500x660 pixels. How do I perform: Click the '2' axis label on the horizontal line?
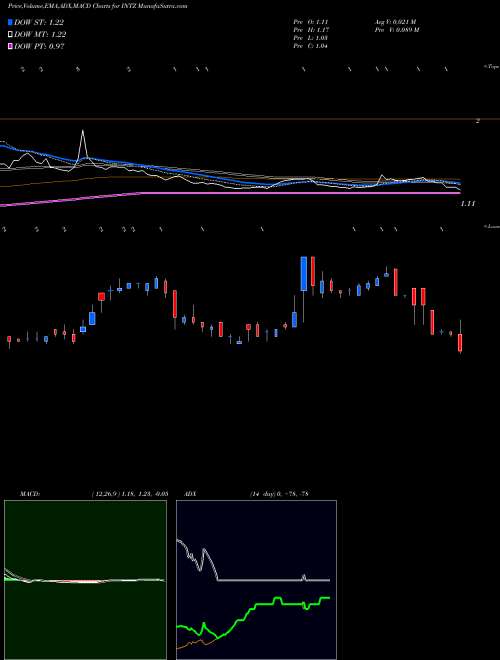click(x=478, y=121)
